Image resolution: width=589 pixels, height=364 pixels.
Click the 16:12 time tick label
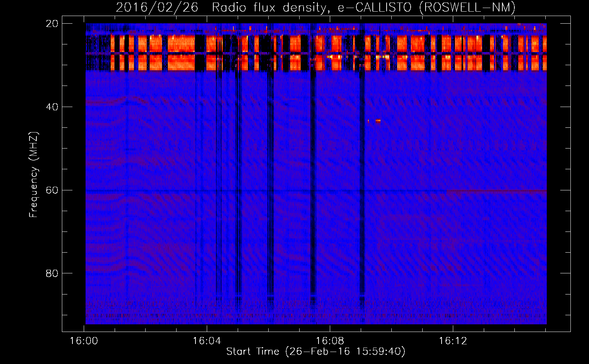pyautogui.click(x=453, y=341)
